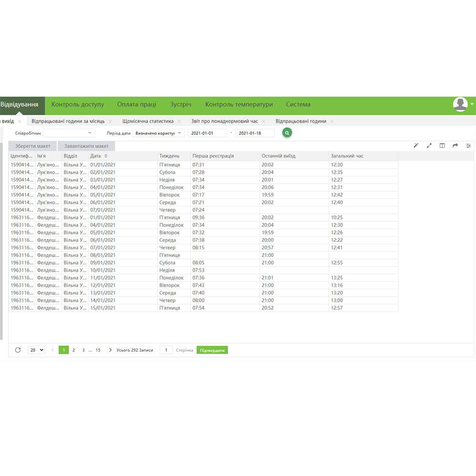Go to the next page arrow

(110, 350)
